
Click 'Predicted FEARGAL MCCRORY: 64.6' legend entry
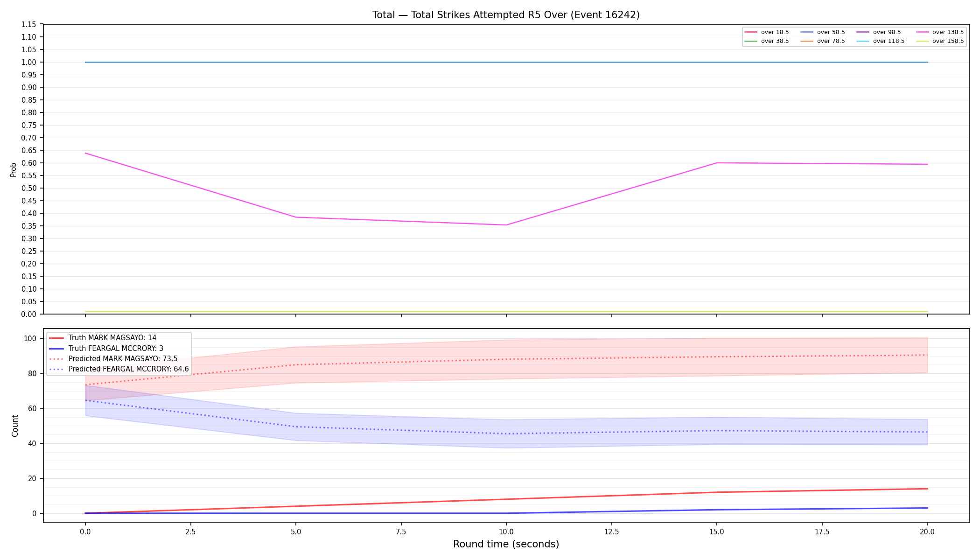click(119, 369)
